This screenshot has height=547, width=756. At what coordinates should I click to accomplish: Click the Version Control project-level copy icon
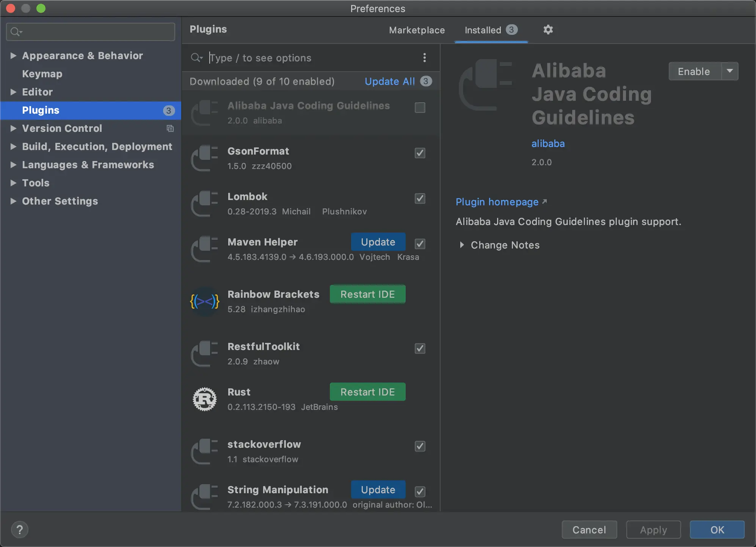click(170, 128)
